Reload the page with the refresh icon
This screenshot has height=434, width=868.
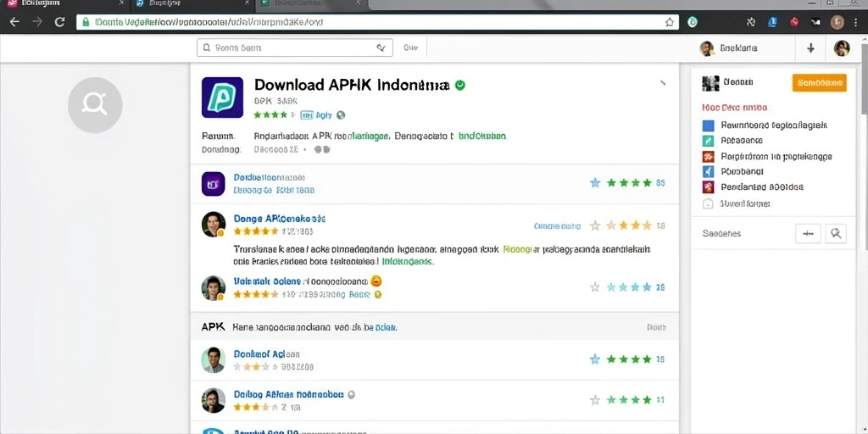coord(60,22)
